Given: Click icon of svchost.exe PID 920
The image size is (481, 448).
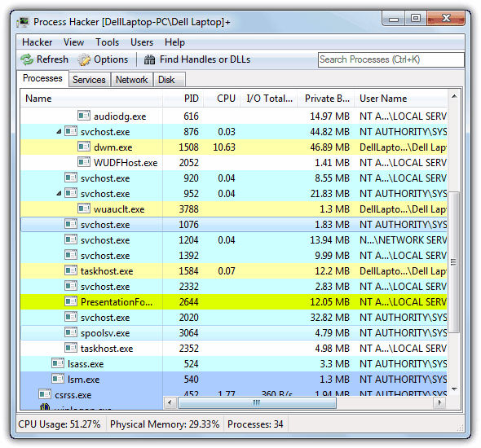Looking at the screenshot, I should pyautogui.click(x=71, y=178).
